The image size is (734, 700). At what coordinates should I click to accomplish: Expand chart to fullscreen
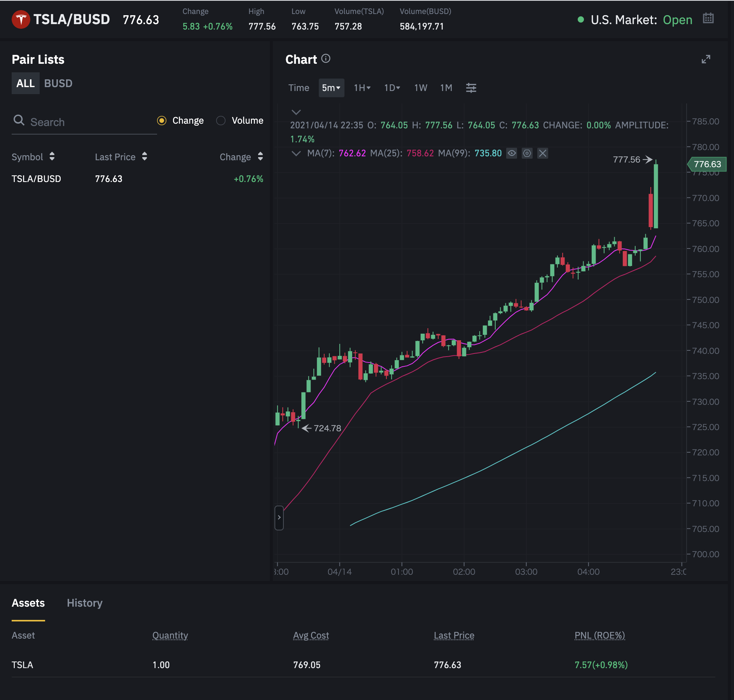tap(706, 59)
